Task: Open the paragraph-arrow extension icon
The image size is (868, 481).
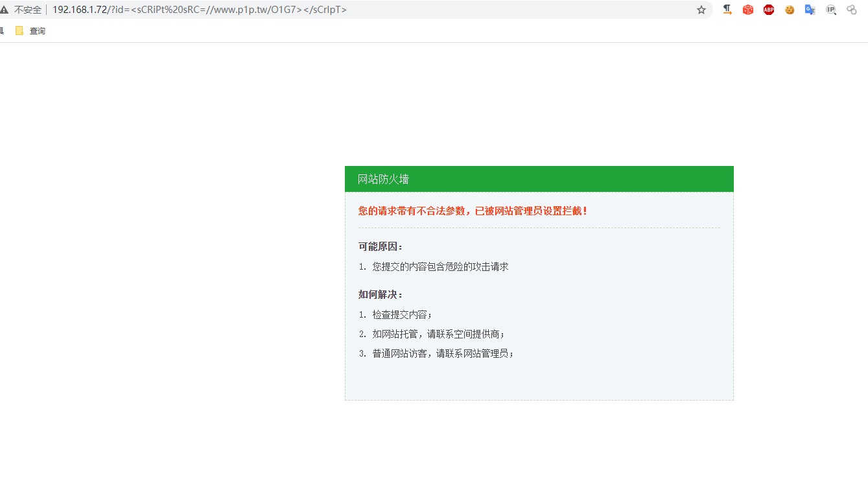Action: (x=727, y=10)
